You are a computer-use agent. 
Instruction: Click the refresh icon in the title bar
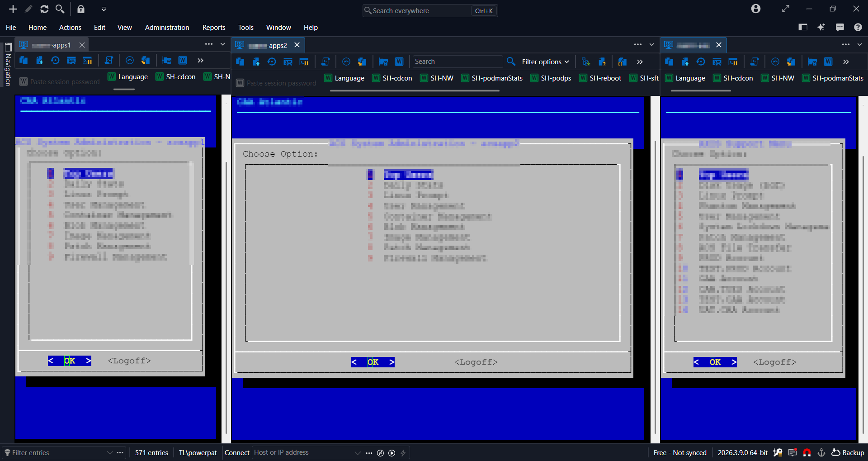tap(44, 9)
